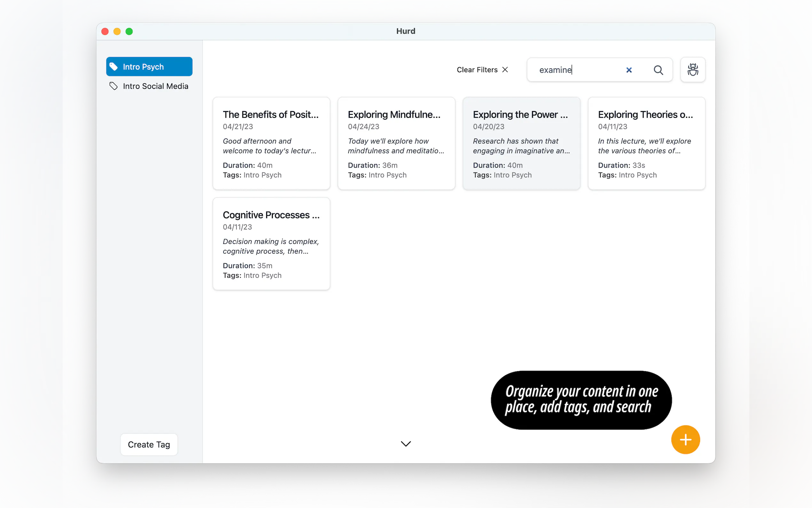Viewport: 812px width, 508px height.
Task: Open the Cognitive Processes ... card
Action: tap(271, 243)
